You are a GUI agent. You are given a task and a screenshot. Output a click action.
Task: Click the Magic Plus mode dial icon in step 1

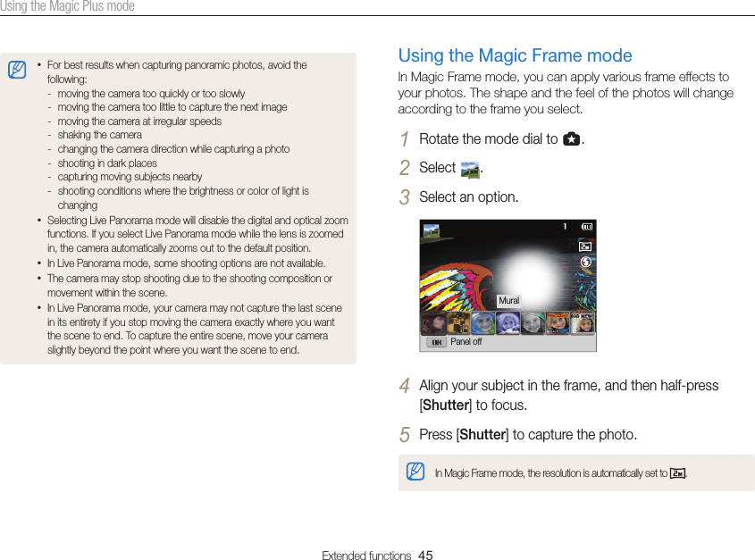pos(571,138)
